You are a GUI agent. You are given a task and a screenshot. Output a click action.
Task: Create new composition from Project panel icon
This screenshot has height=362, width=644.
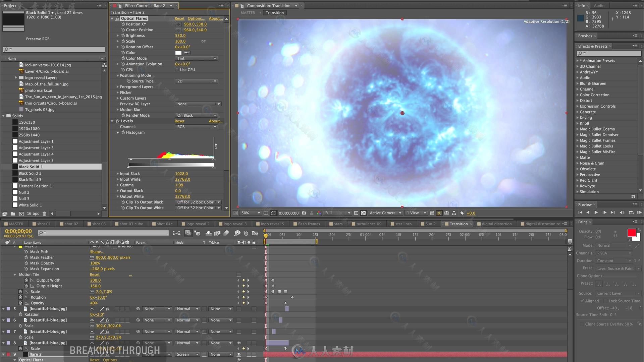(x=21, y=214)
